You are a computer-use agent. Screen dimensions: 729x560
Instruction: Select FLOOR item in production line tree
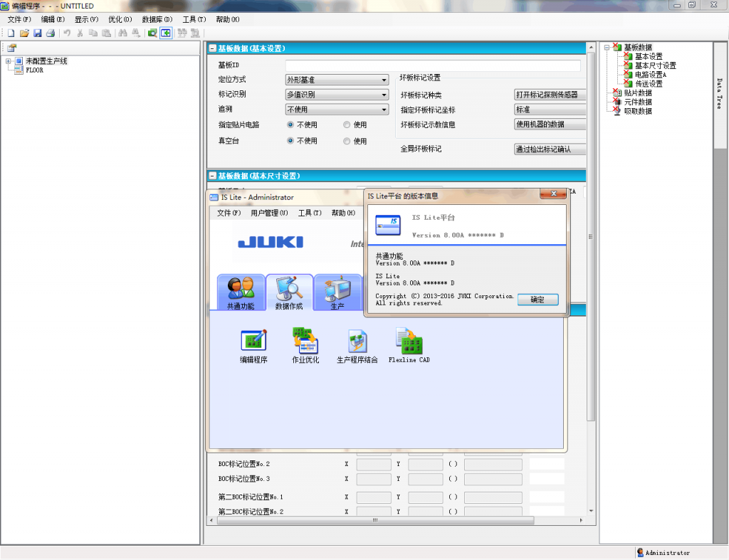tap(34, 70)
